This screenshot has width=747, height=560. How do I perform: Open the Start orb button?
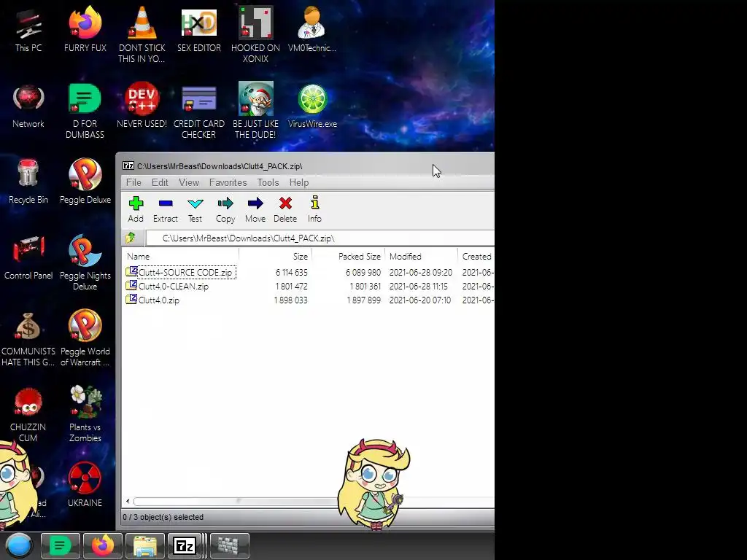coord(18,545)
